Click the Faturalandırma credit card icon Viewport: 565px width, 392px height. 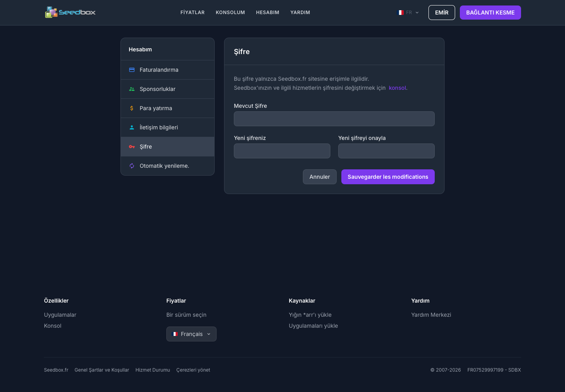(132, 70)
